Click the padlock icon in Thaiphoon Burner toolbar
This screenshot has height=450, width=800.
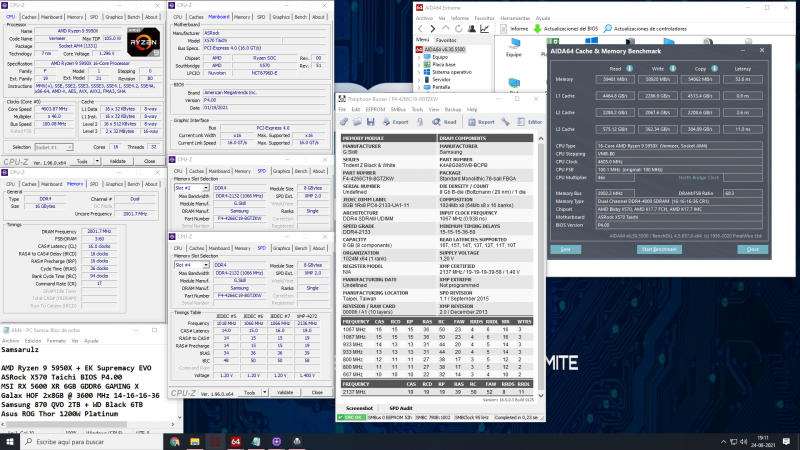coord(419,122)
